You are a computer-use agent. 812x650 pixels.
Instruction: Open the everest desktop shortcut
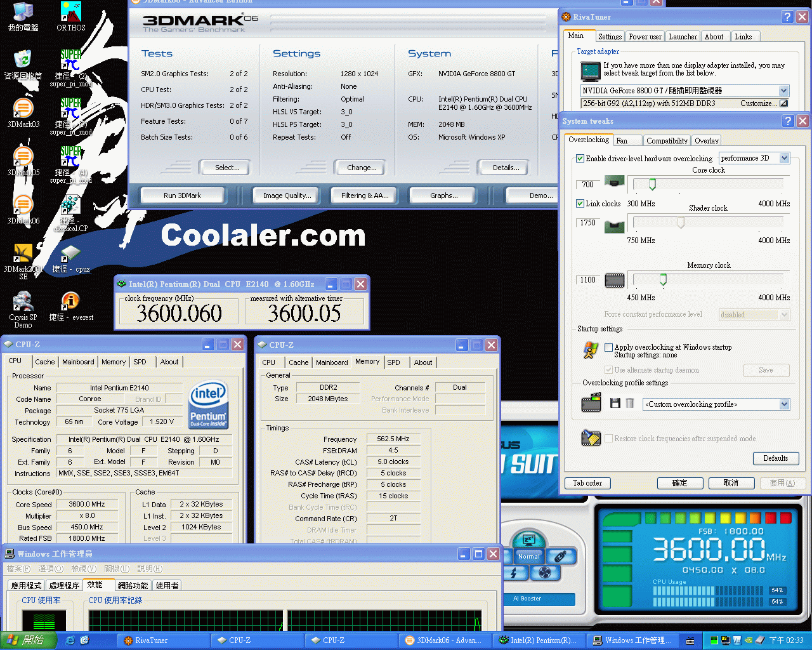[x=70, y=306]
